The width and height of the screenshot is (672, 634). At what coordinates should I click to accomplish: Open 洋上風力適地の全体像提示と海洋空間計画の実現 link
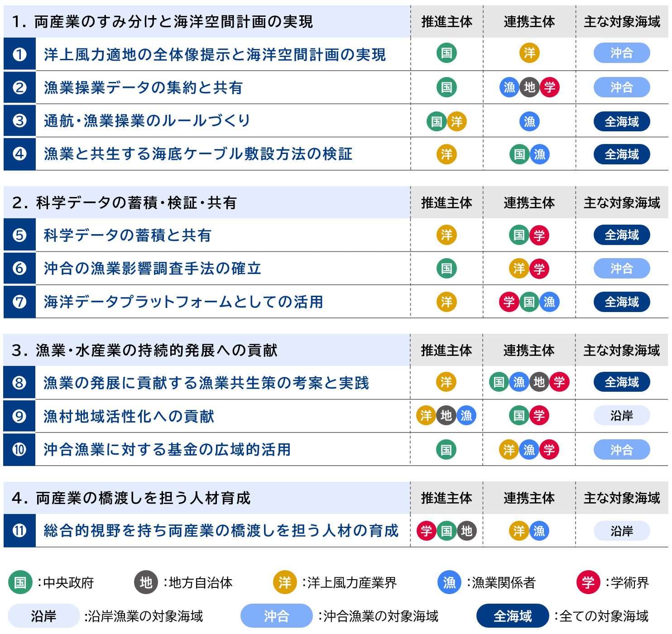(215, 55)
